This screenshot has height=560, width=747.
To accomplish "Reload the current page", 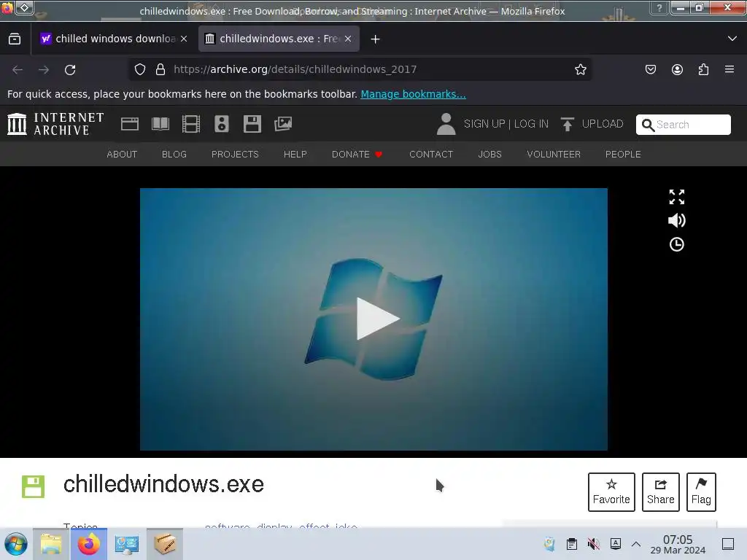I will [x=70, y=69].
